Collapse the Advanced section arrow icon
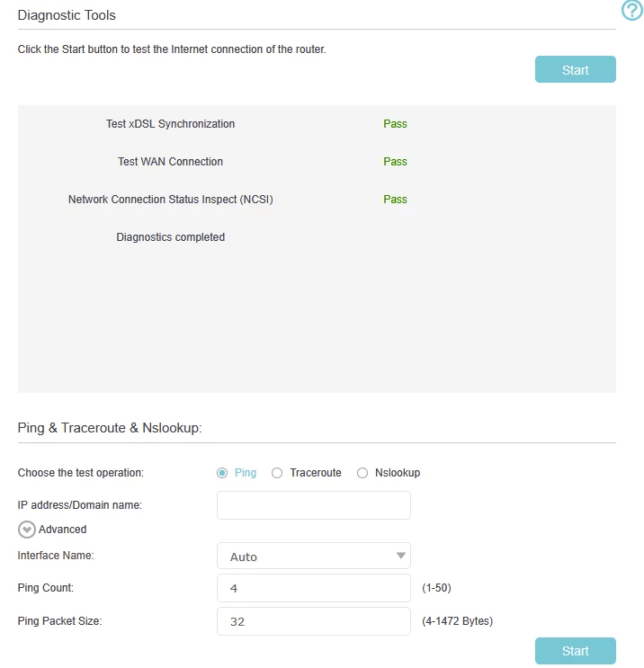The height and width of the screenshot is (668, 644). click(27, 530)
